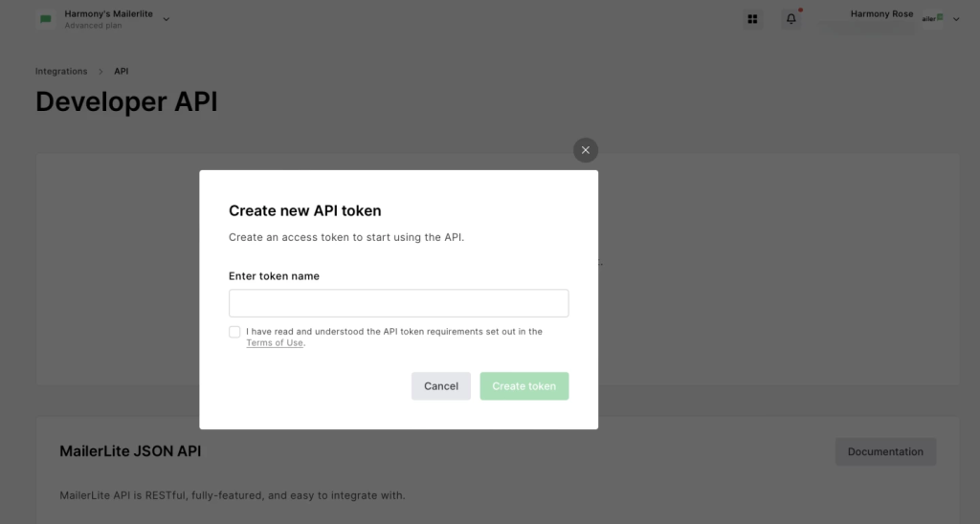Open the MailerLite JSON API Documentation button

click(885, 451)
